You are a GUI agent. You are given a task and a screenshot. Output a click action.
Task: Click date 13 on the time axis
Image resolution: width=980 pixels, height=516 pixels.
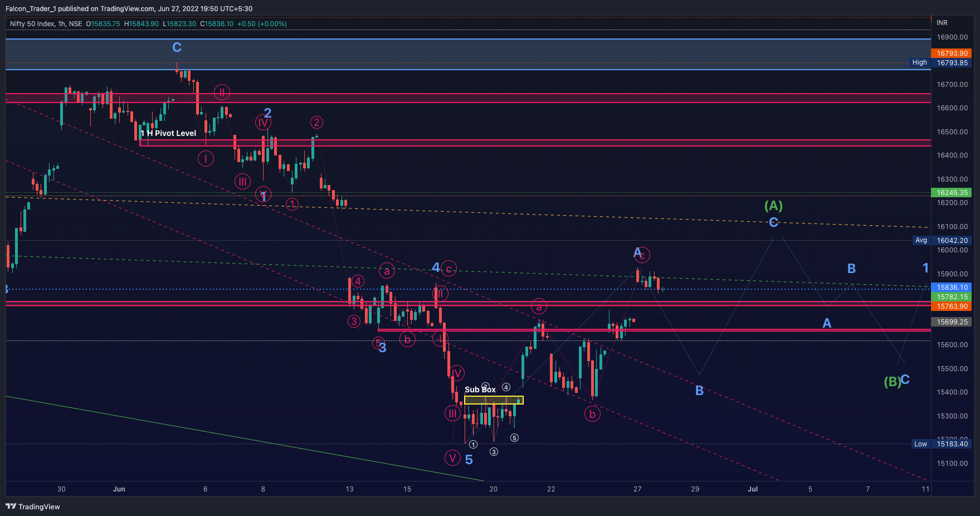pyautogui.click(x=349, y=489)
